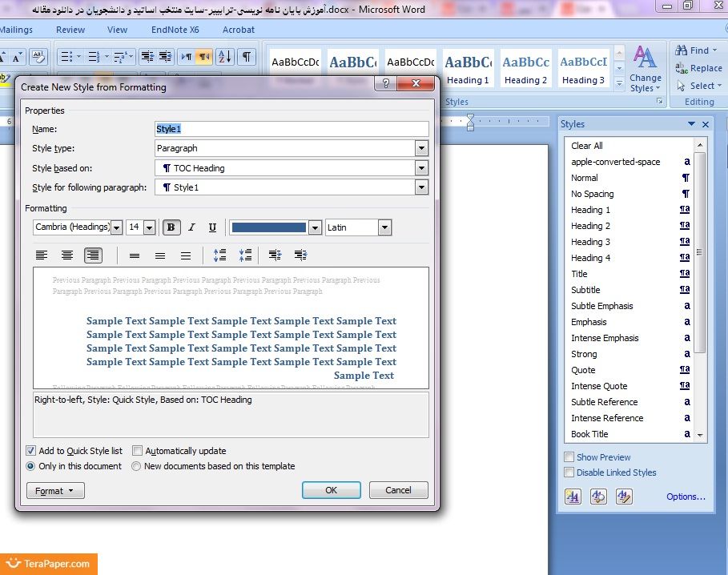Viewport: 728px width, 575px height.
Task: Click the Italic formatting button
Action: 191,227
